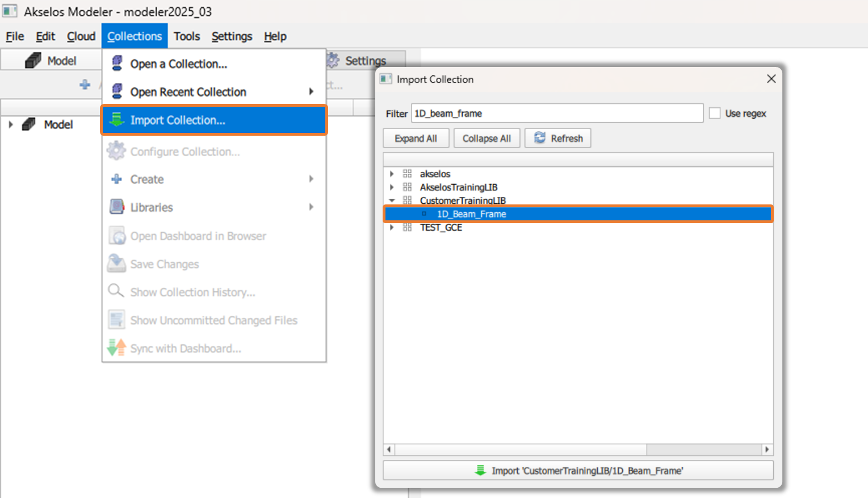Click the horizontal scrollbar thumb in Import Collection
Viewport: 868px width, 498px height.
[521, 449]
